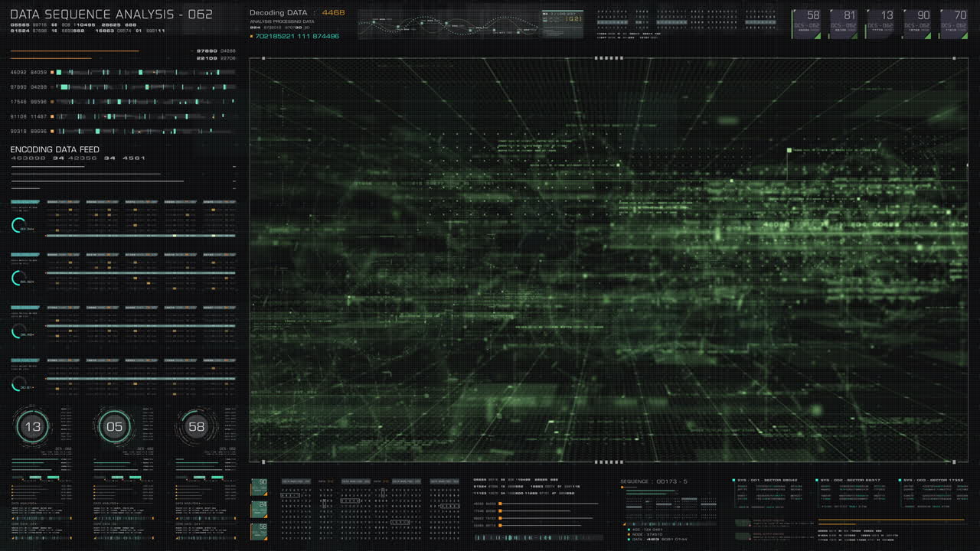Click the scrubber handle above the main viewport
The image size is (980, 551).
coord(609,58)
